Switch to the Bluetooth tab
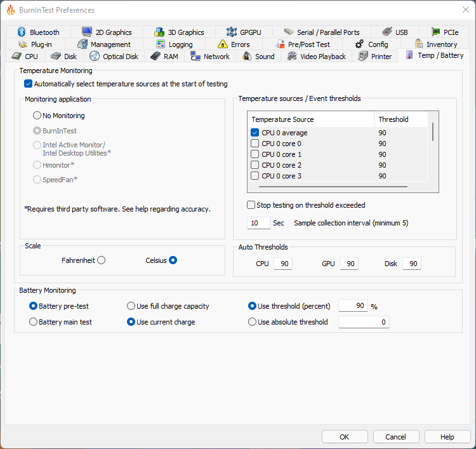This screenshot has width=476, height=449. (38, 32)
